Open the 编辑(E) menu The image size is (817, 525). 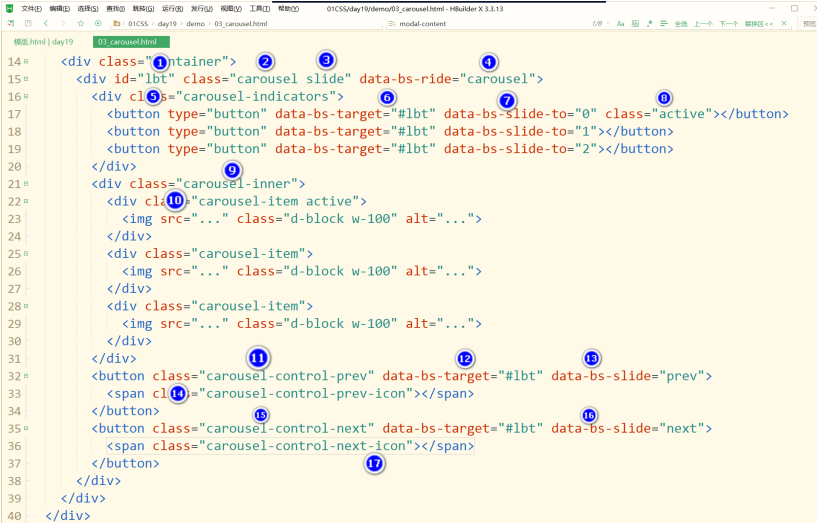pyautogui.click(x=59, y=9)
